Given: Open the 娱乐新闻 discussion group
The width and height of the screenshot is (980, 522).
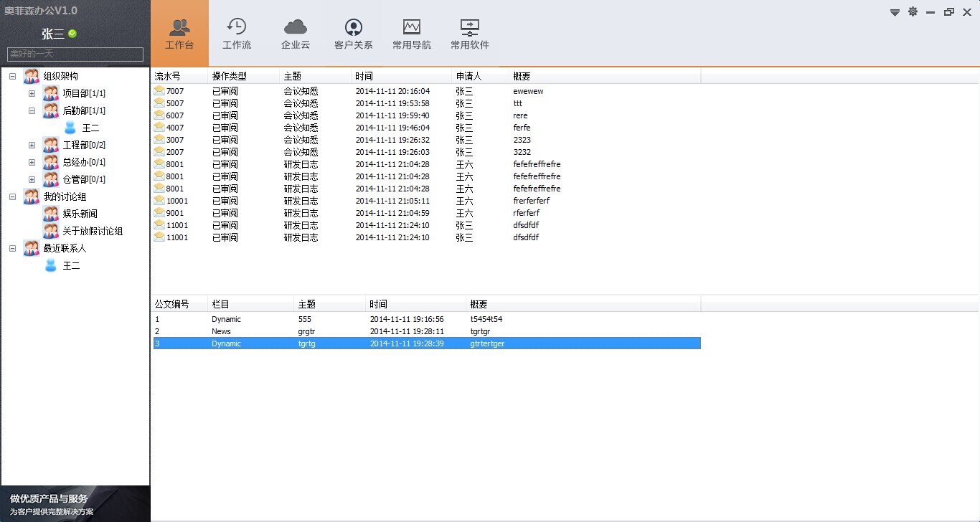Looking at the screenshot, I should pos(80,214).
